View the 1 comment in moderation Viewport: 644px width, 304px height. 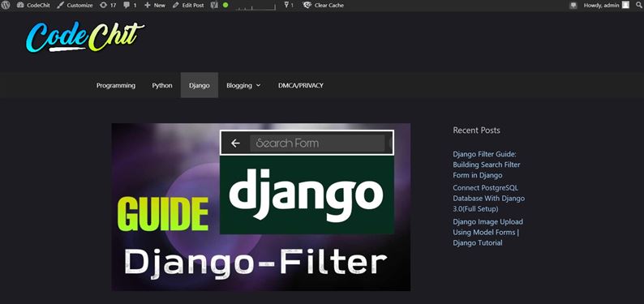click(x=130, y=6)
